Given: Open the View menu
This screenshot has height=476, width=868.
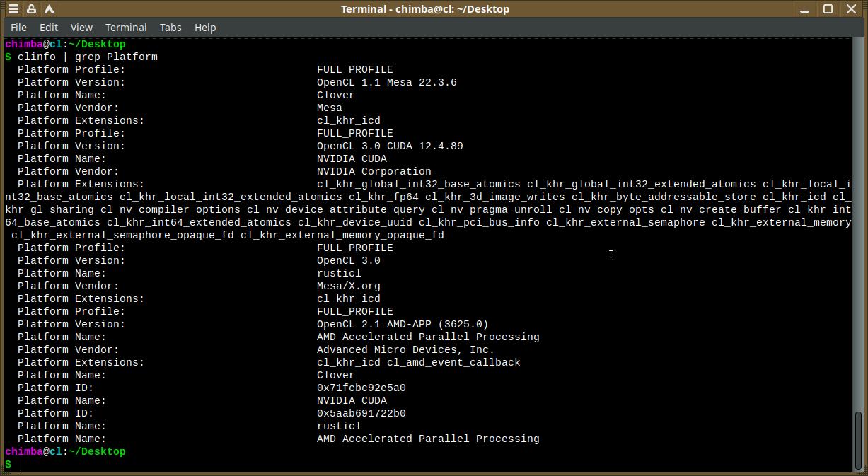Looking at the screenshot, I should click(81, 28).
